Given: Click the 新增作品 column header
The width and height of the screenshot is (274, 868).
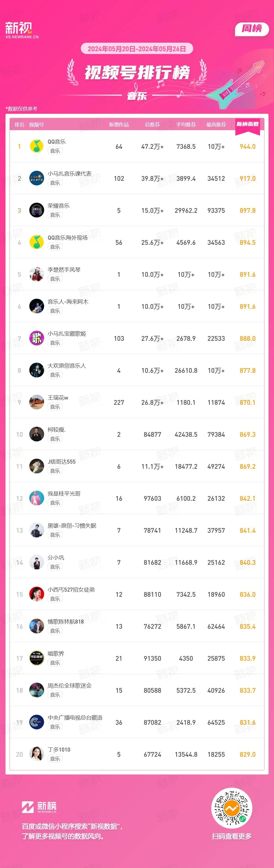Looking at the screenshot, I should 119,125.
